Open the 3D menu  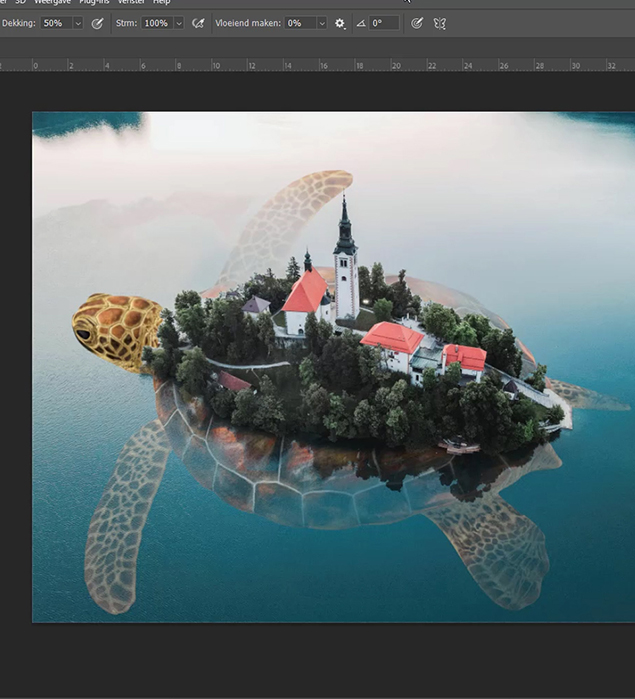tap(20, 2)
